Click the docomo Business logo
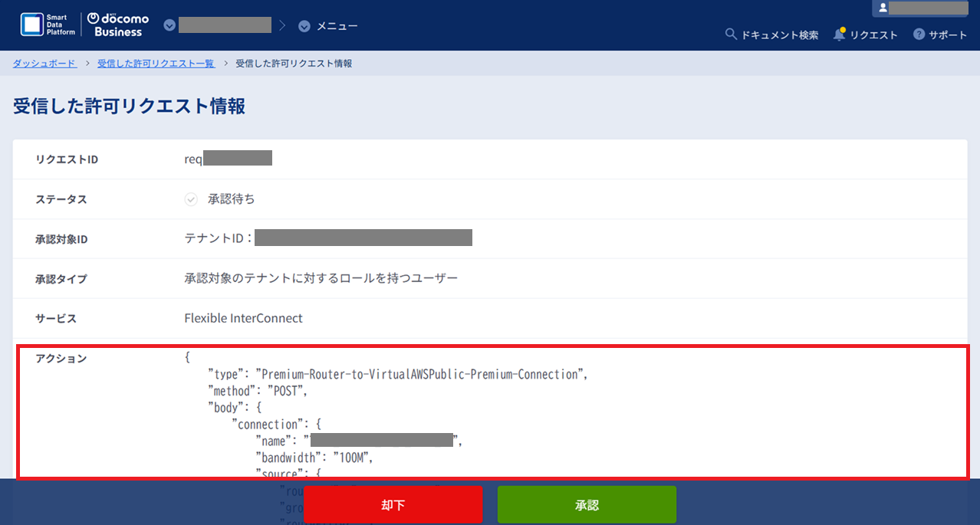 [118, 25]
